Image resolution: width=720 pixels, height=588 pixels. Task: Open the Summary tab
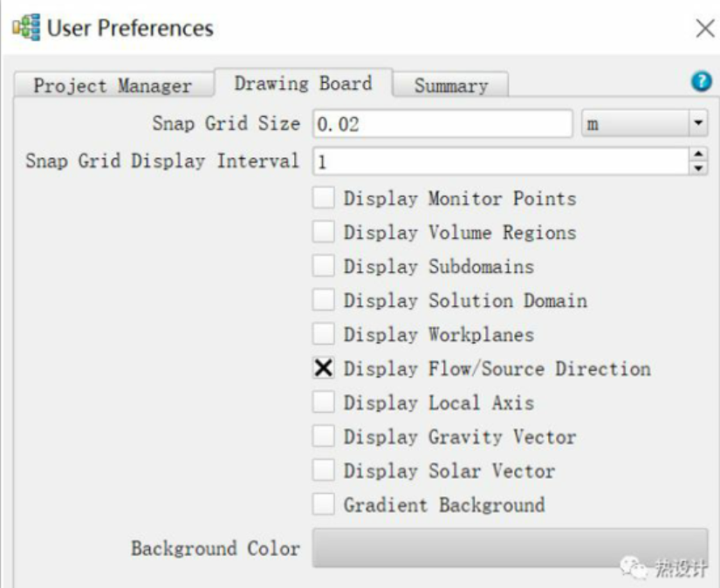tap(450, 85)
